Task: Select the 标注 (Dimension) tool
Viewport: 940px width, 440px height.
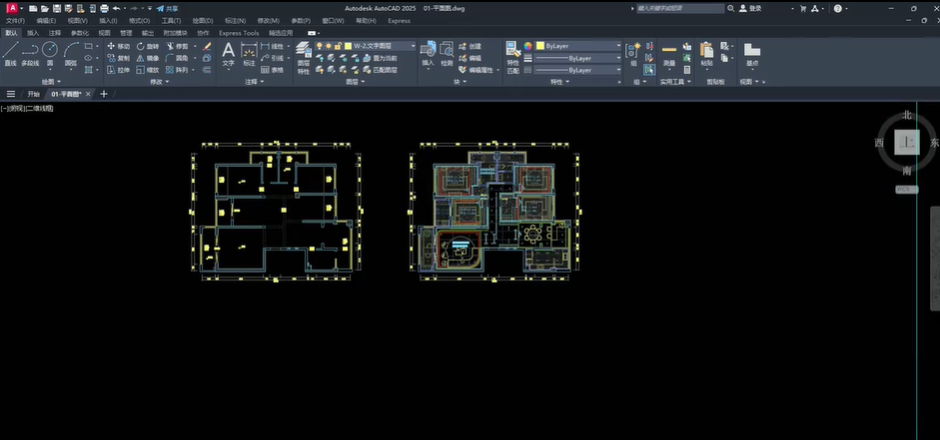Action: pyautogui.click(x=249, y=54)
